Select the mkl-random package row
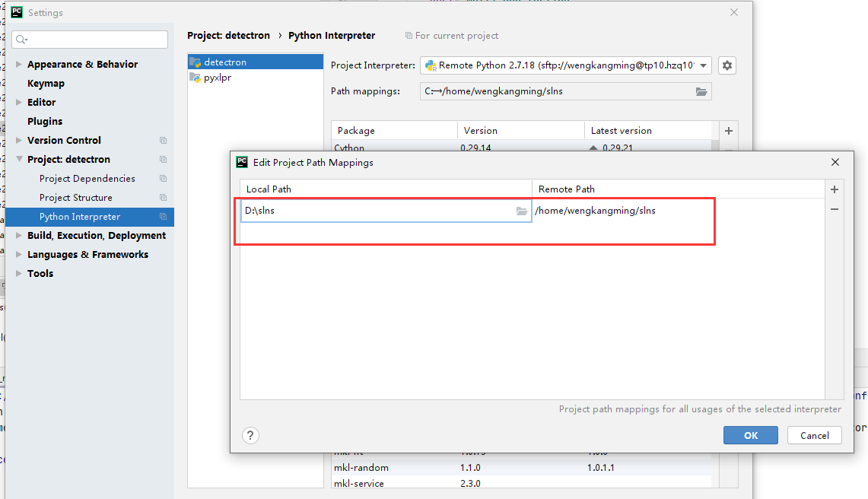The width and height of the screenshot is (868, 499). (x=521, y=468)
